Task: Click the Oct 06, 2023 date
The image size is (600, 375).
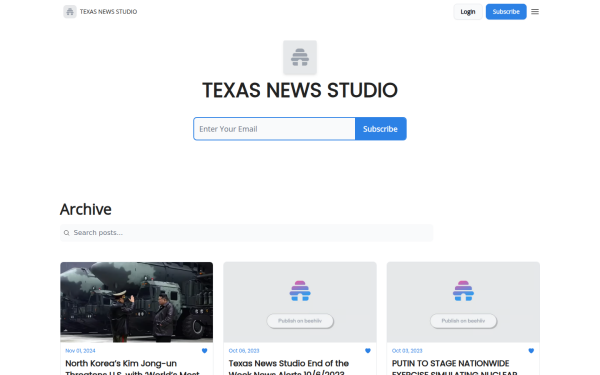Action: click(x=244, y=351)
